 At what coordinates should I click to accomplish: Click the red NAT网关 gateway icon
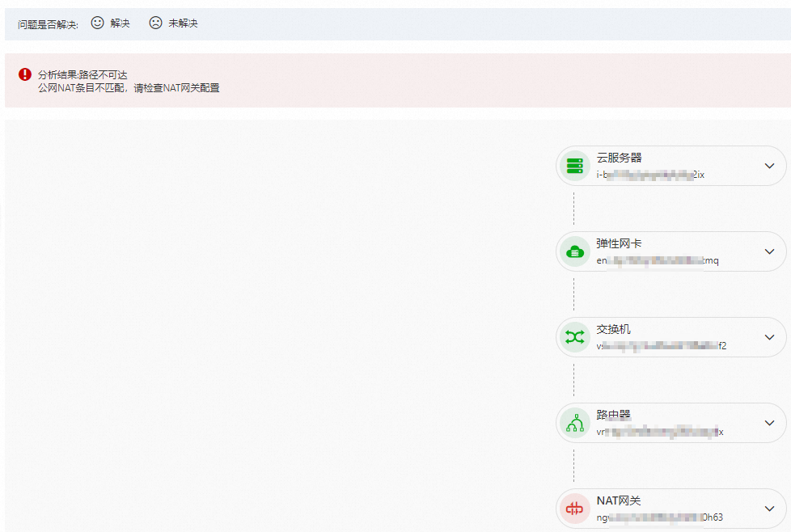point(575,509)
